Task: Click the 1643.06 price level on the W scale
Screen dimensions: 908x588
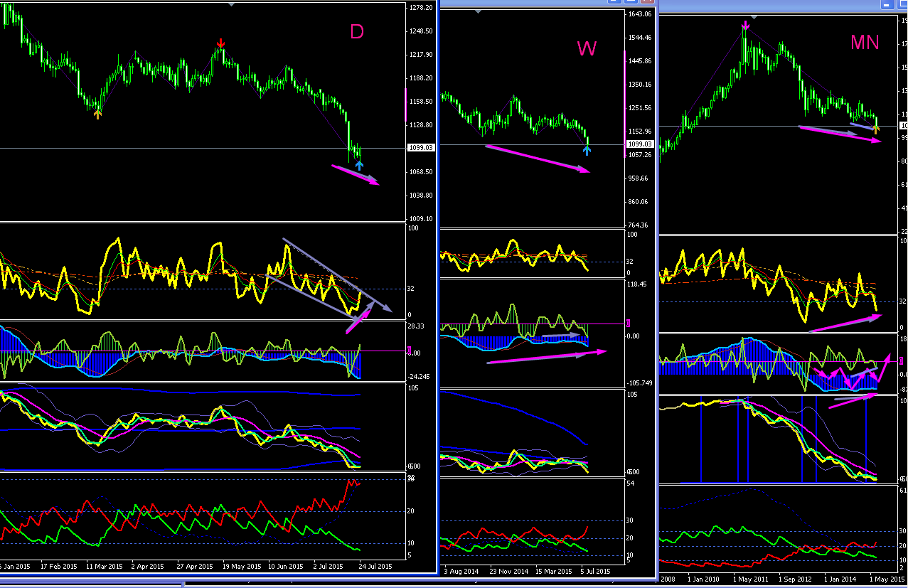Action: click(641, 14)
